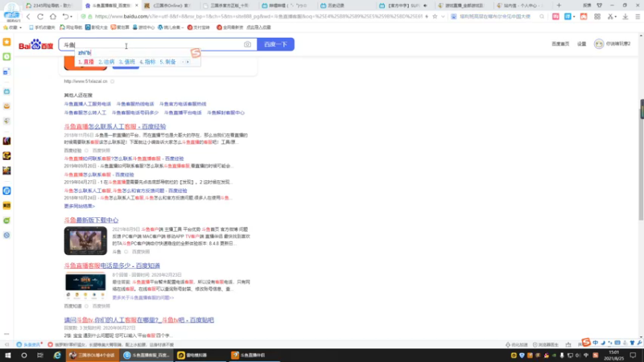Screen dimensions: 644x362
Task: Open the downloads icon in toolbar
Action: coord(625,17)
